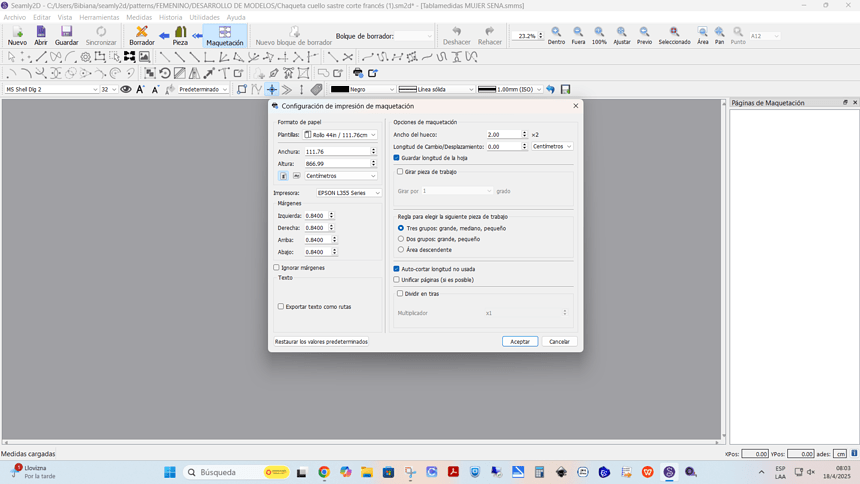The image size is (860, 484).
Task: Open the Plantillas paper template dropdown
Action: [340, 134]
